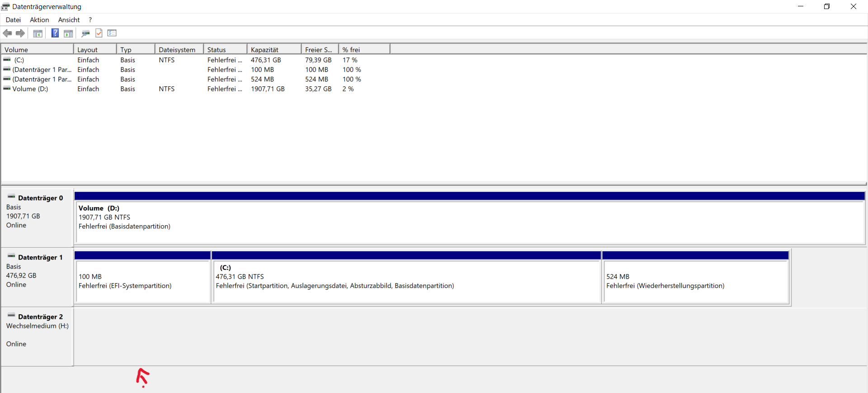Click the Datenträgerverwaltung title bar app icon
Image resolution: width=868 pixels, height=393 pixels.
[x=5, y=7]
